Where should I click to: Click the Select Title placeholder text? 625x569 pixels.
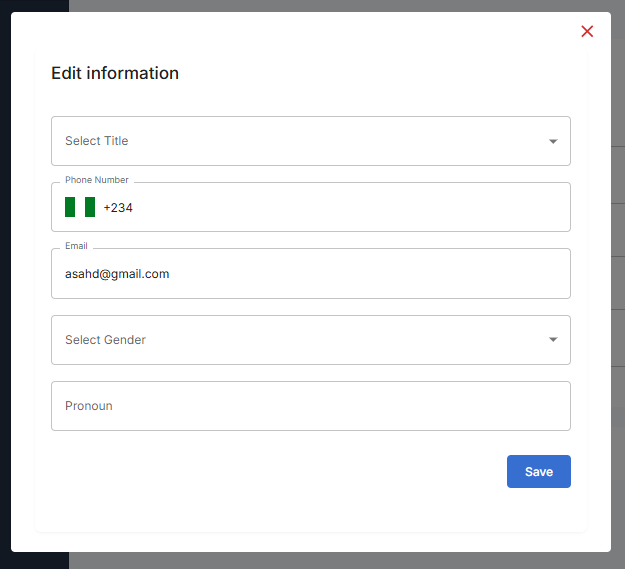[x=96, y=141]
